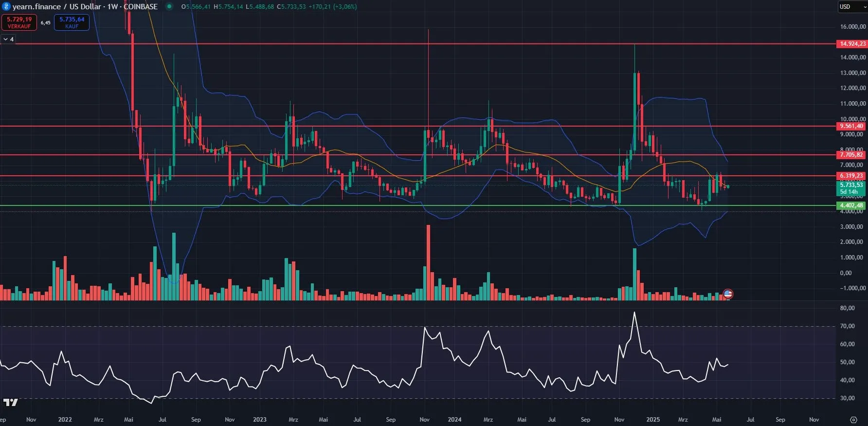The width and height of the screenshot is (868, 426).
Task: Click the RSI 70,00 axis label
Action: (x=848, y=326)
